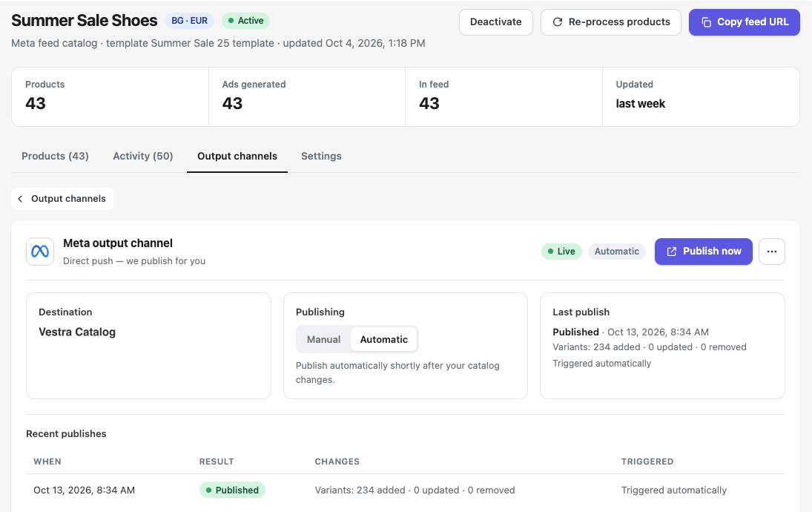Set publishing mode to Manual
Screen dimensions: 812x512
coord(323,339)
